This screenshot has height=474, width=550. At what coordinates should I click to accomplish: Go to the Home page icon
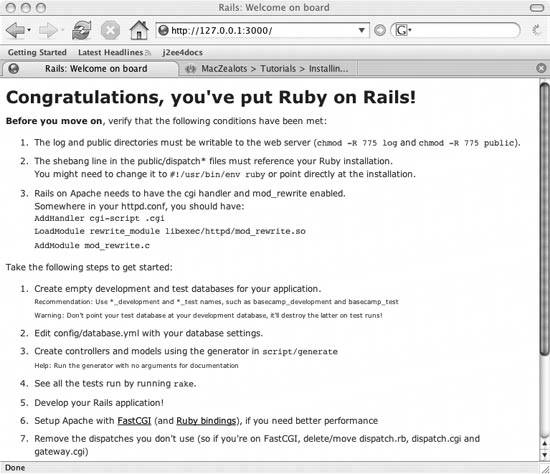139,30
